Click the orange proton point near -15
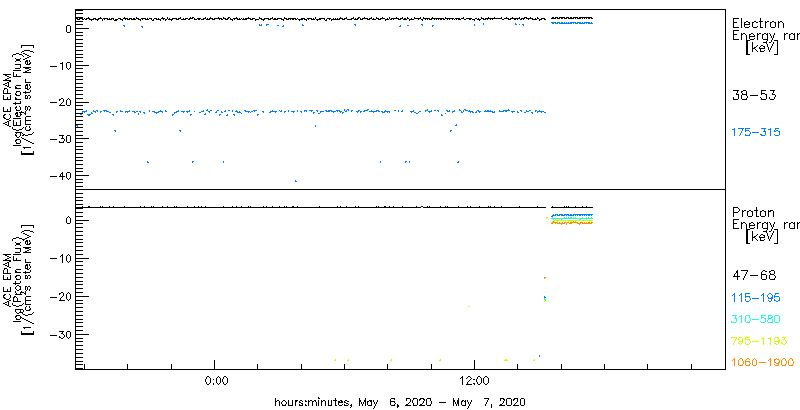Viewport: 800px width, 410px height. (545, 278)
